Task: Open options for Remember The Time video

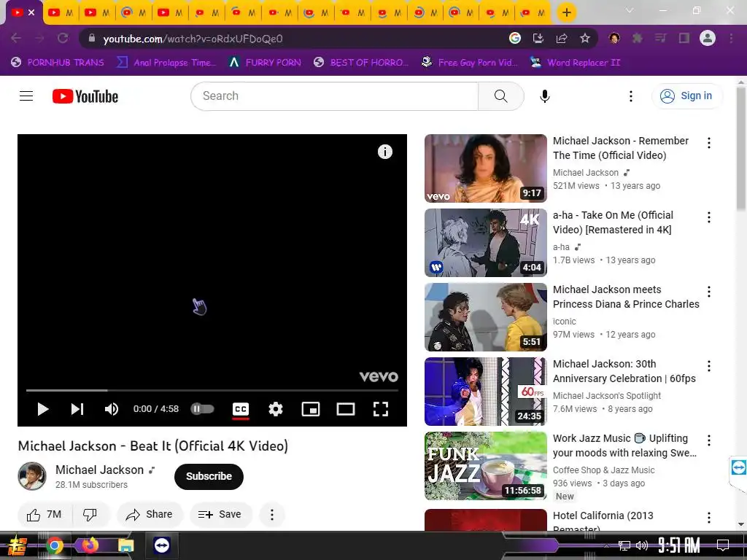Action: 709,143
